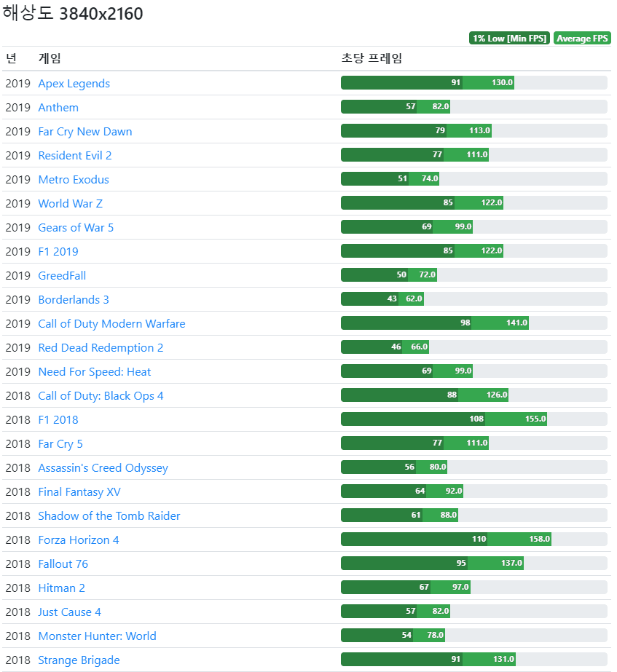This screenshot has height=672, width=617.
Task: Open Final Fantasy XV link
Action: pos(79,491)
